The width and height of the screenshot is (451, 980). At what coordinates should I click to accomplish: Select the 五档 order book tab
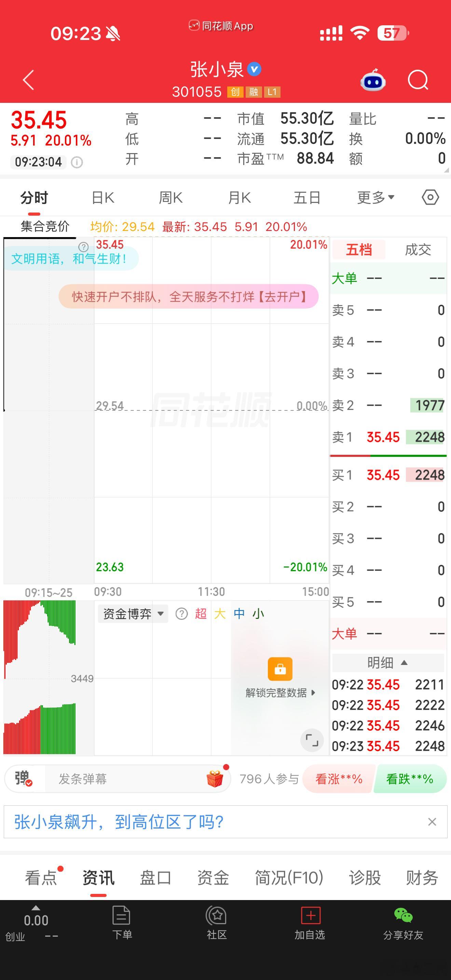coord(359,250)
